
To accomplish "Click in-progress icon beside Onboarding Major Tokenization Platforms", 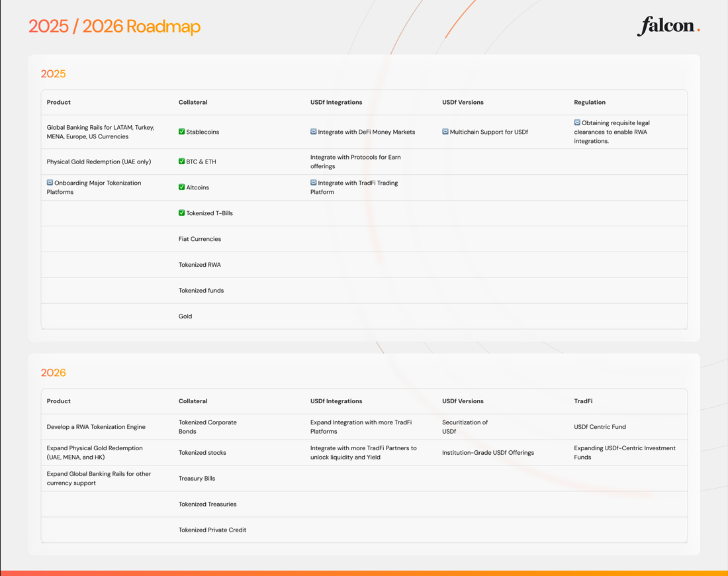I will (50, 183).
